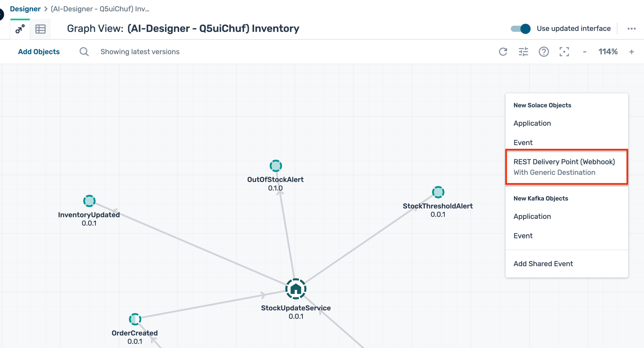The image size is (644, 348).
Task: Zoom out with the minus button
Action: (585, 52)
